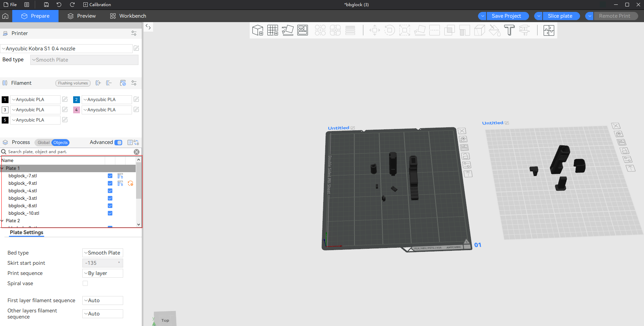644x326 pixels.
Task: Open the Anycubic Kobra S1 printer dropdown
Action: pyautogui.click(x=66, y=49)
